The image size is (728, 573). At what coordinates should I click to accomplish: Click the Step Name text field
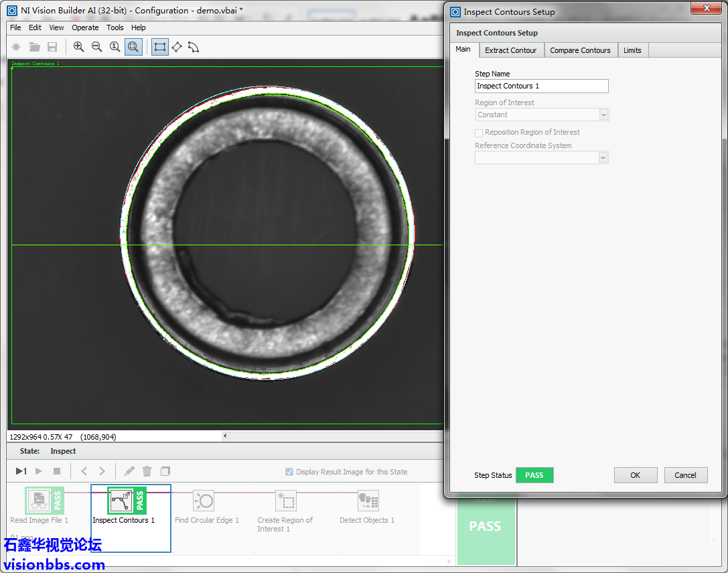point(541,86)
